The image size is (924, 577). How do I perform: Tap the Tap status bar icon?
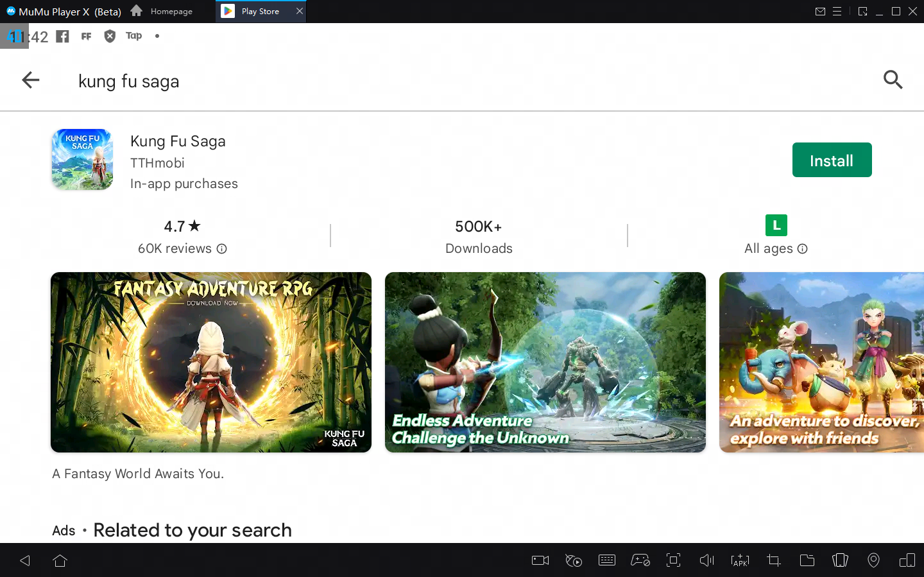tap(133, 36)
